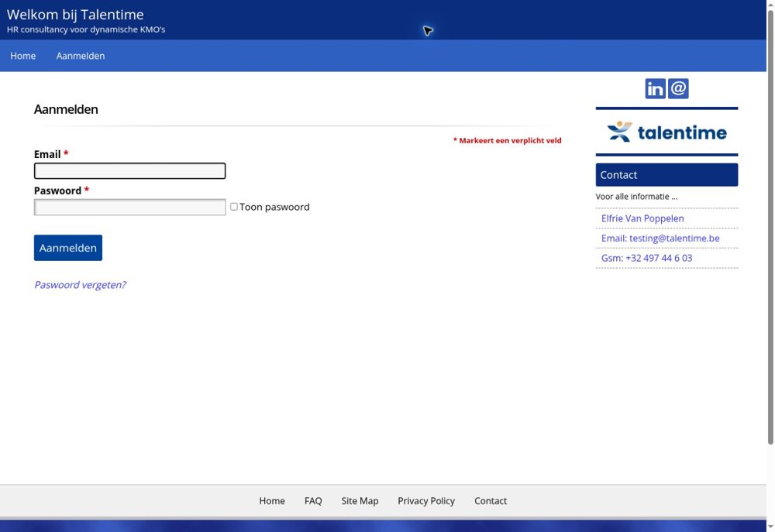Click the testing@talentime.be email link
Viewport: 775px width, 532px height.
coord(660,238)
